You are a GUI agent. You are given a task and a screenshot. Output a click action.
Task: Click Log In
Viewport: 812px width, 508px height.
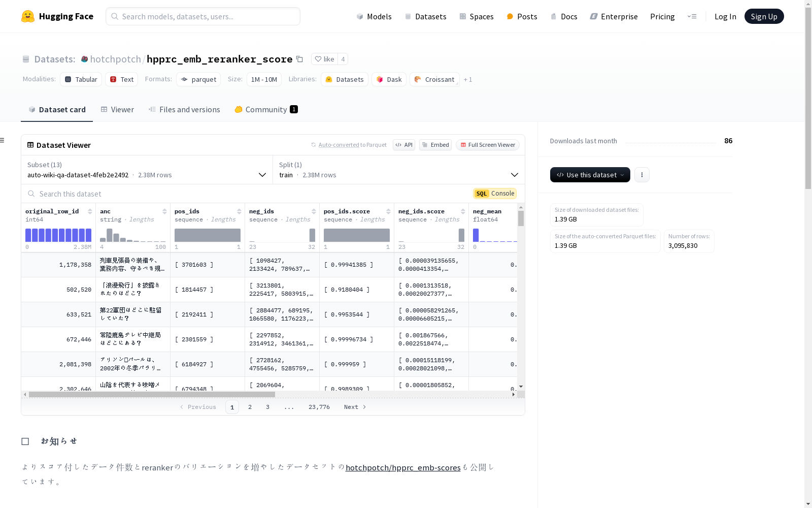tap(725, 16)
